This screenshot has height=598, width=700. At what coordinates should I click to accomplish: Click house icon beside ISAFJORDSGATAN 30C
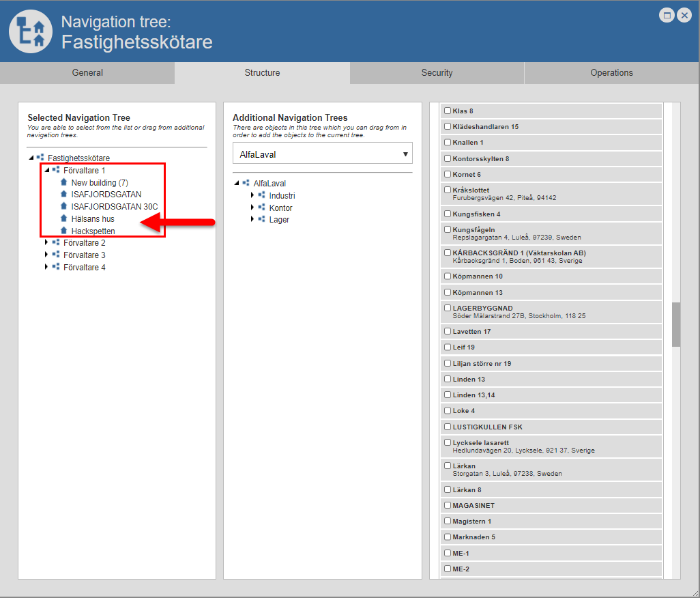coord(63,206)
